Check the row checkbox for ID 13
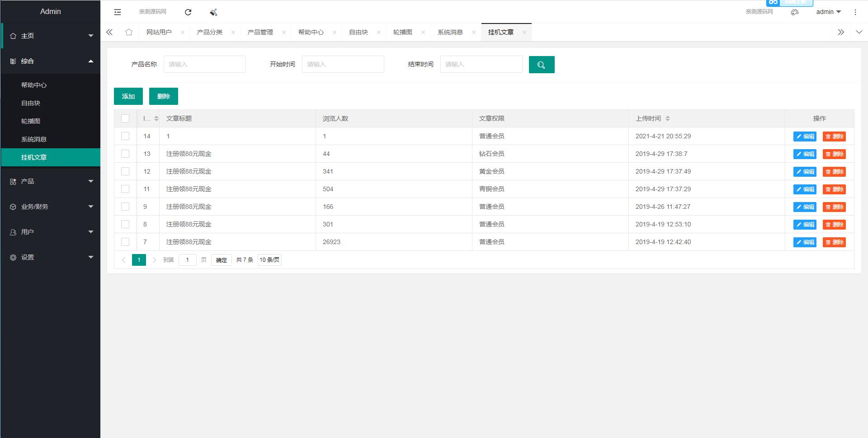This screenshot has height=438, width=868. click(125, 154)
